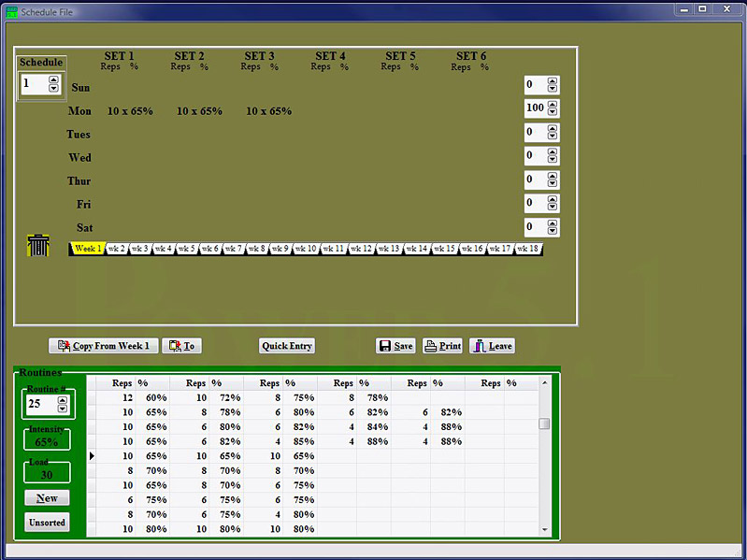Increase Saturday's value spinner
The width and height of the screenshot is (747, 560).
pyautogui.click(x=553, y=223)
